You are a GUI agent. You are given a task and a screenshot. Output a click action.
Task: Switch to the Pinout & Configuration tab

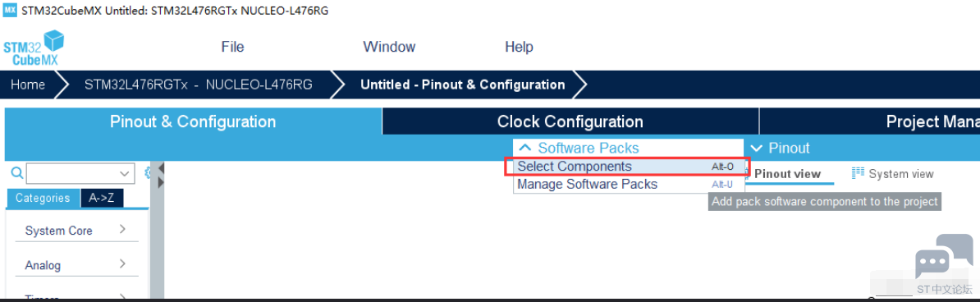(193, 121)
